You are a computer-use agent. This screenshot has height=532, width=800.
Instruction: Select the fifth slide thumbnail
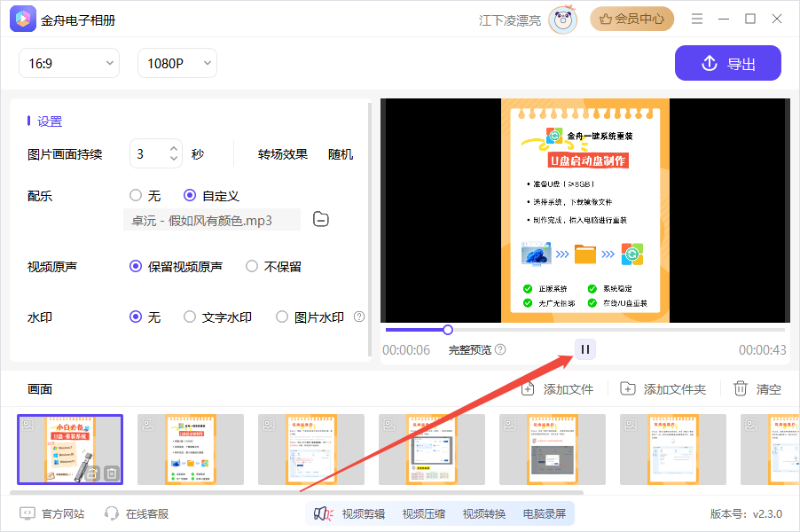click(x=553, y=450)
